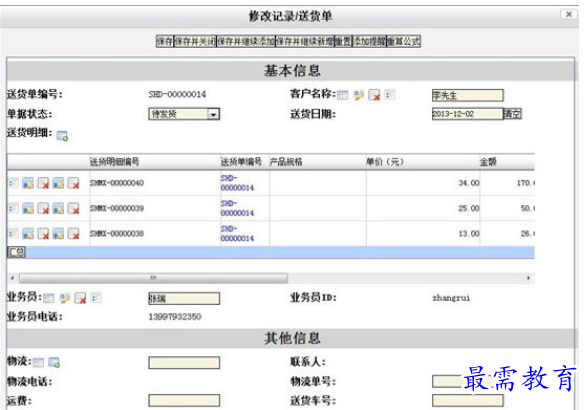Click the red-X clear icon beside 业务员
Viewport: 585px width, 410px height.
tap(80, 298)
